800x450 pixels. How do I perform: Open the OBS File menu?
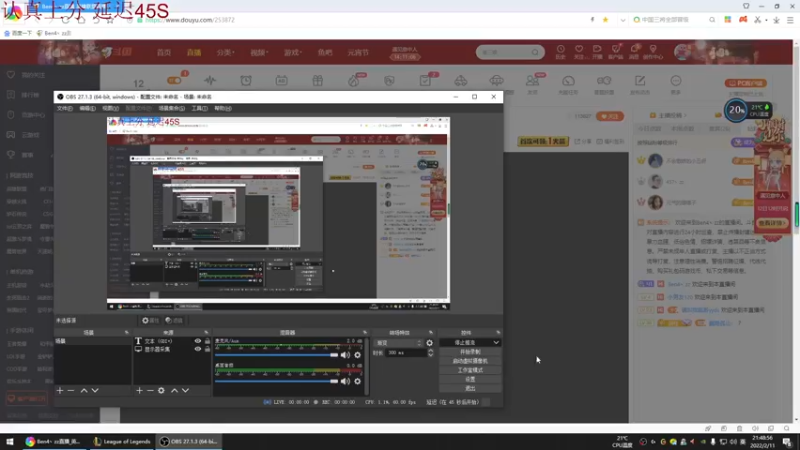(64, 108)
